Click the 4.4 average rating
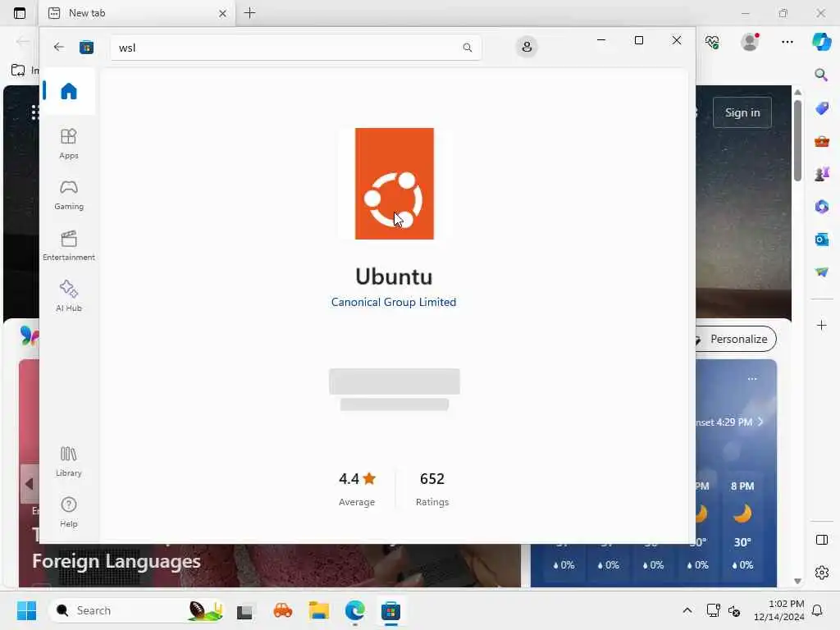The image size is (840, 630). [357, 478]
